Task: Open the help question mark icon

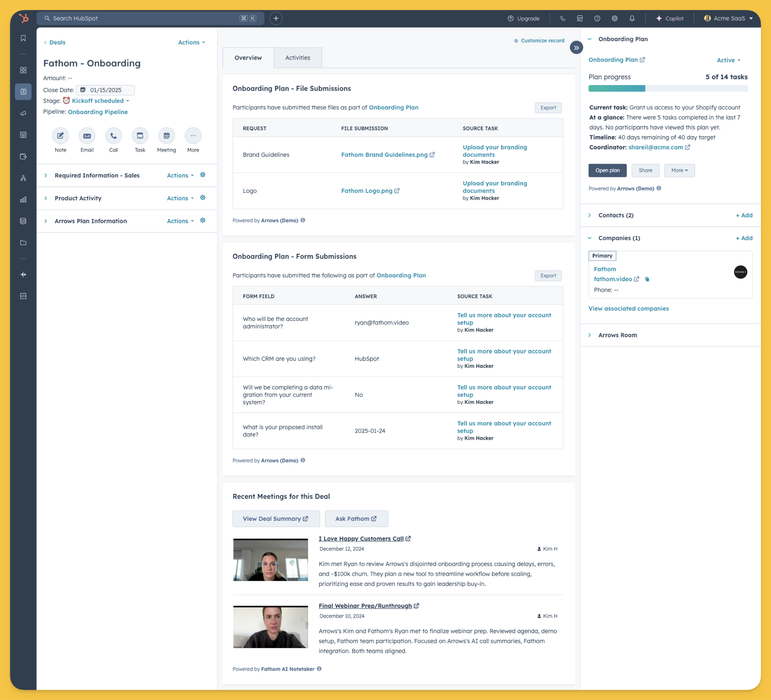Action: (x=597, y=18)
